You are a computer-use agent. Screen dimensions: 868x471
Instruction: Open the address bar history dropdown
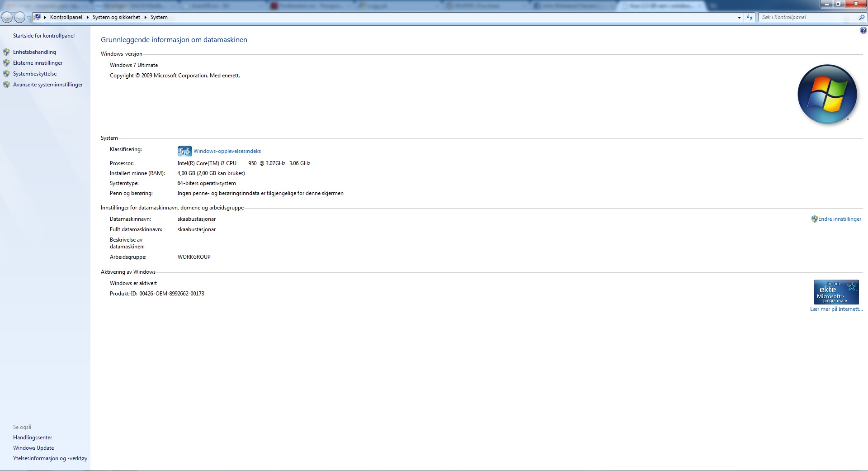(x=739, y=17)
